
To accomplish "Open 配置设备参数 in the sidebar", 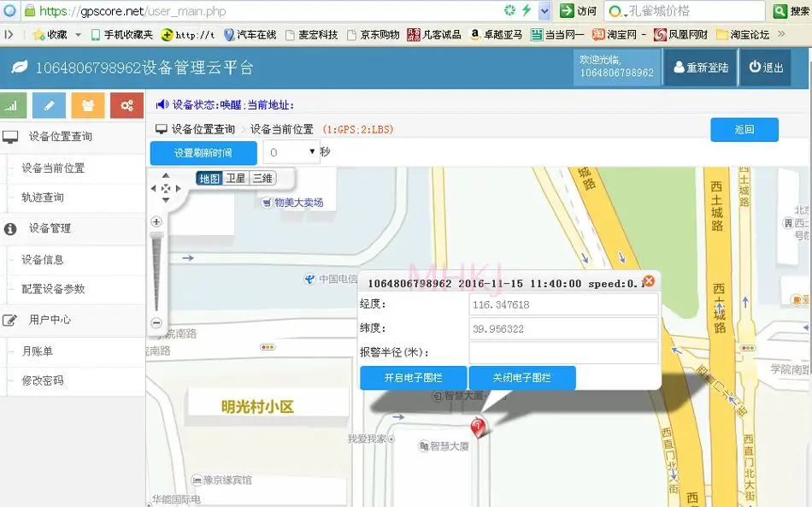I will click(53, 289).
